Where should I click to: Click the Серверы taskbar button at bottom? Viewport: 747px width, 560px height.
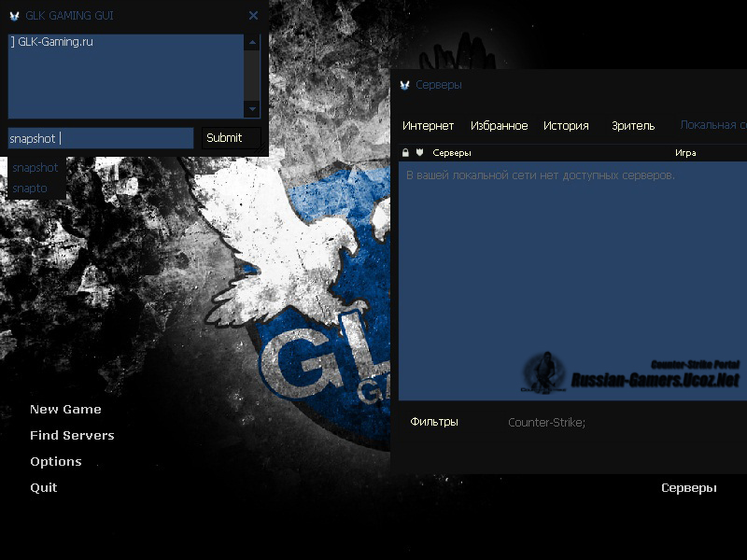pos(689,488)
